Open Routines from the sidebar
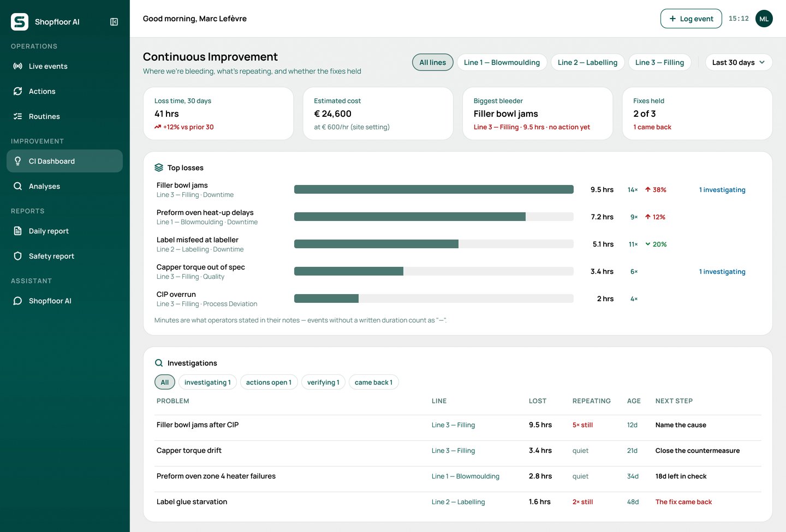 tap(64, 116)
